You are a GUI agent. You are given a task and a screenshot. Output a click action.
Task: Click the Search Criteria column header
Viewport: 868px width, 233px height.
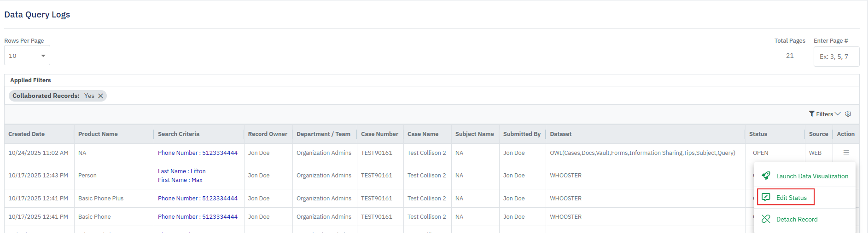[179, 134]
